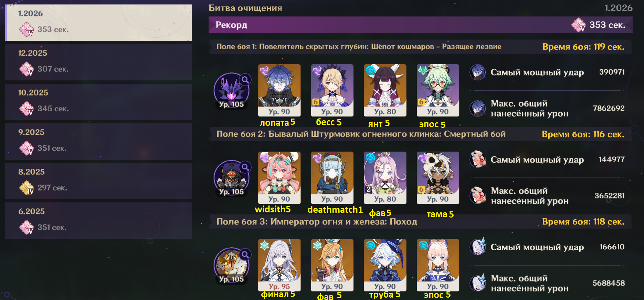Switch to 12.2025 record with 307 сек.

98,62
